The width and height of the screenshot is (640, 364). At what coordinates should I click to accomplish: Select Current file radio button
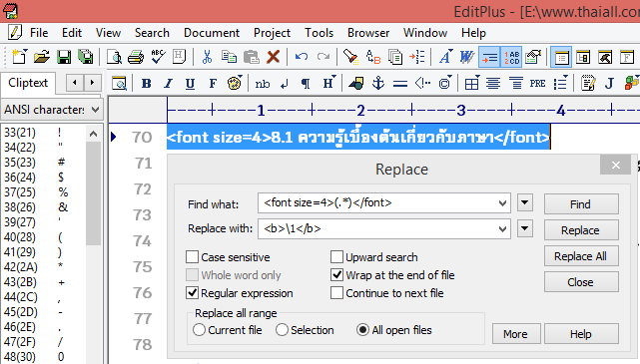pos(199,330)
